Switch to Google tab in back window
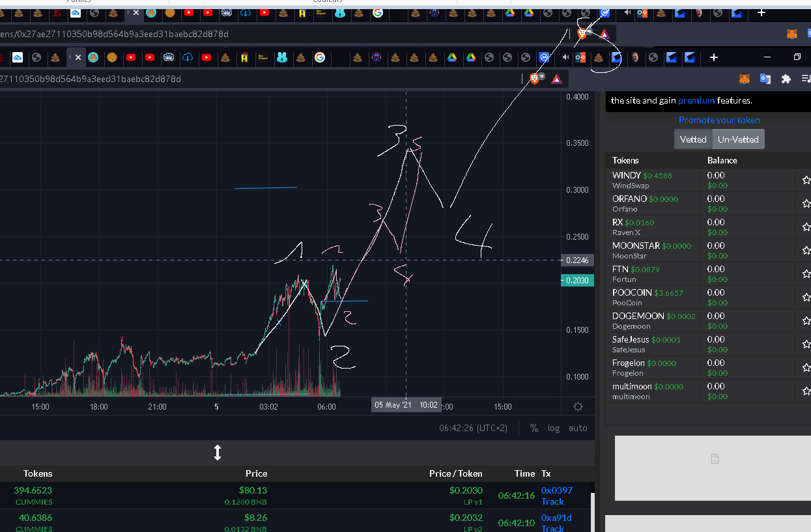Image resolution: width=811 pixels, height=532 pixels. (x=378, y=12)
